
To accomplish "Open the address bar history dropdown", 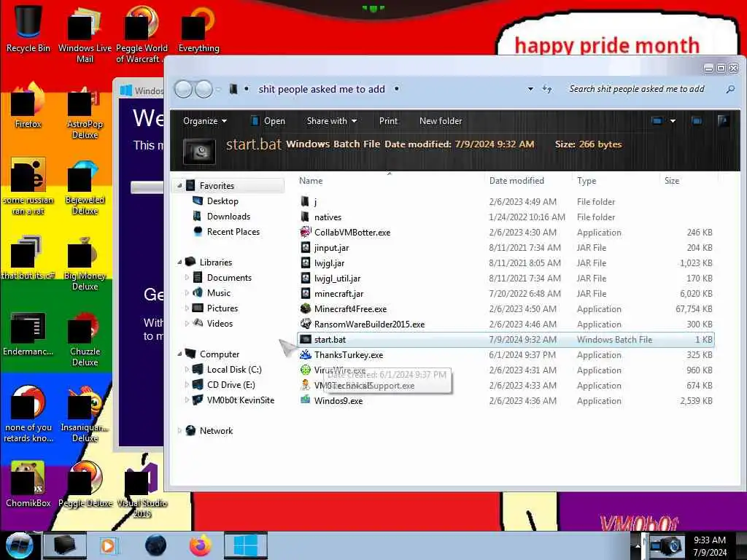I will [x=530, y=89].
